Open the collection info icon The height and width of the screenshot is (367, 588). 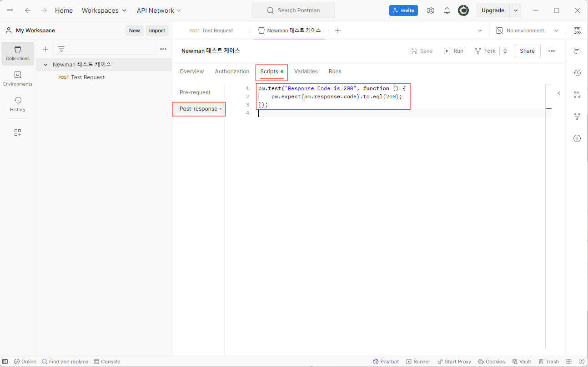tap(577, 138)
